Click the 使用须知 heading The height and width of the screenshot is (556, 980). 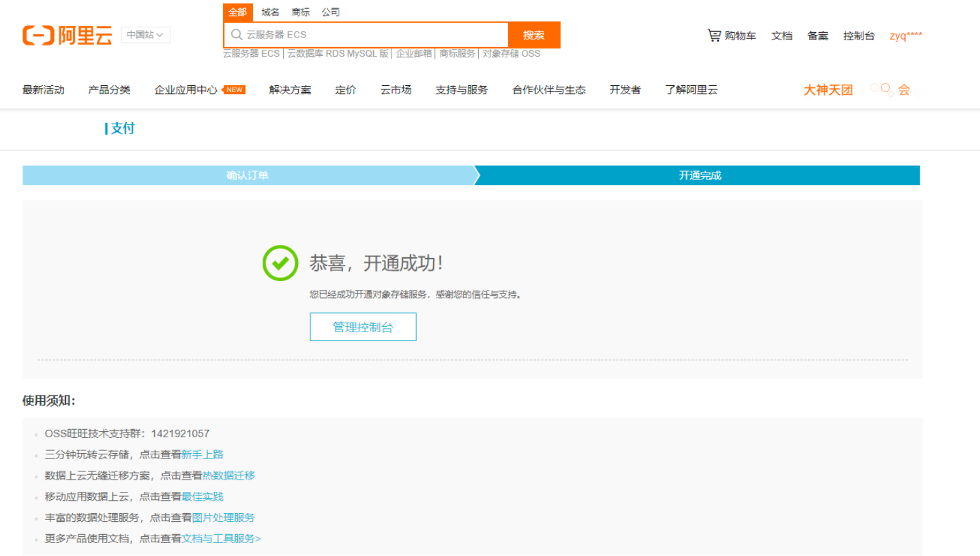(x=48, y=400)
